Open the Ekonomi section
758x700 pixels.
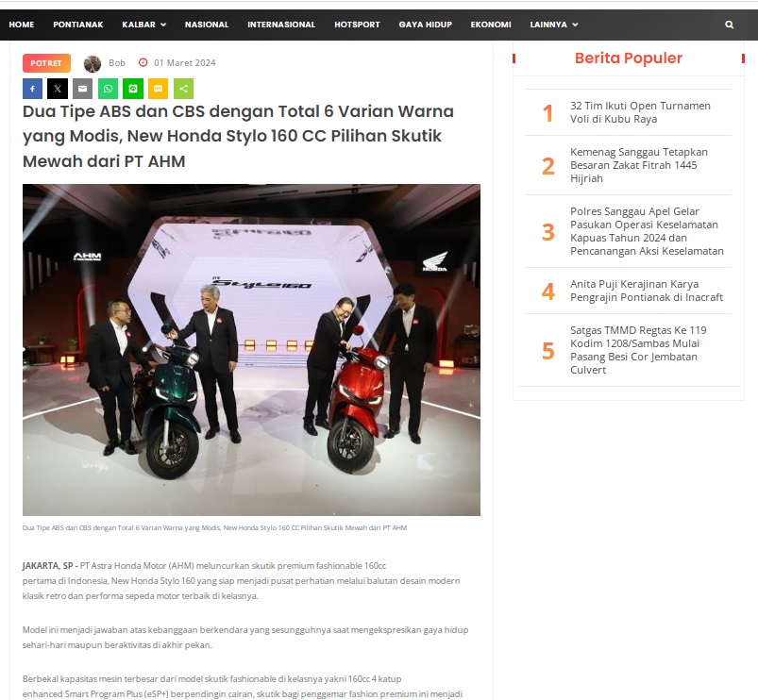pyautogui.click(x=491, y=25)
